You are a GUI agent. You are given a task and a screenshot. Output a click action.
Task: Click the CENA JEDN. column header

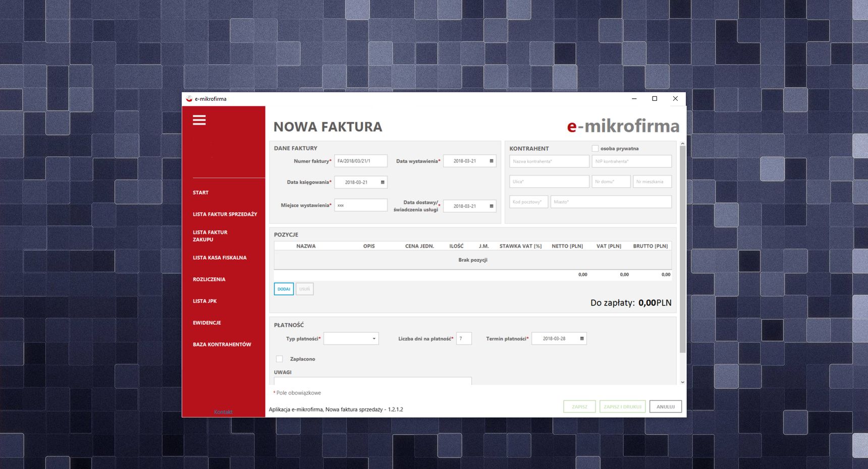pos(419,246)
